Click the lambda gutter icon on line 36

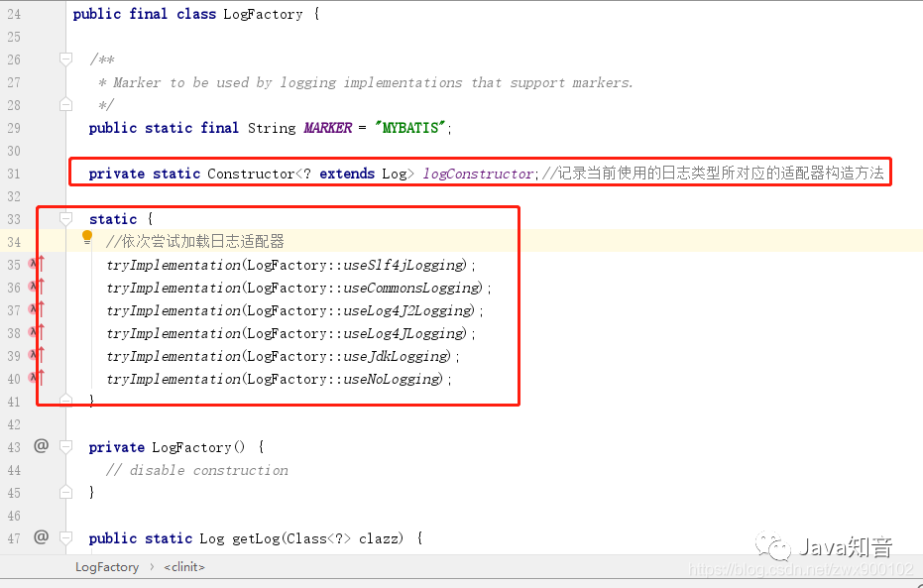[37, 288]
